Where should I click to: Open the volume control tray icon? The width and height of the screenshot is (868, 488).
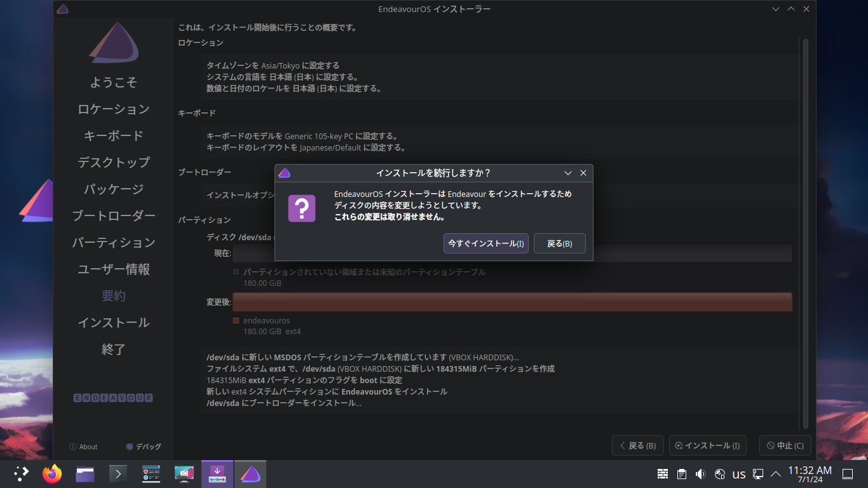[700, 474]
